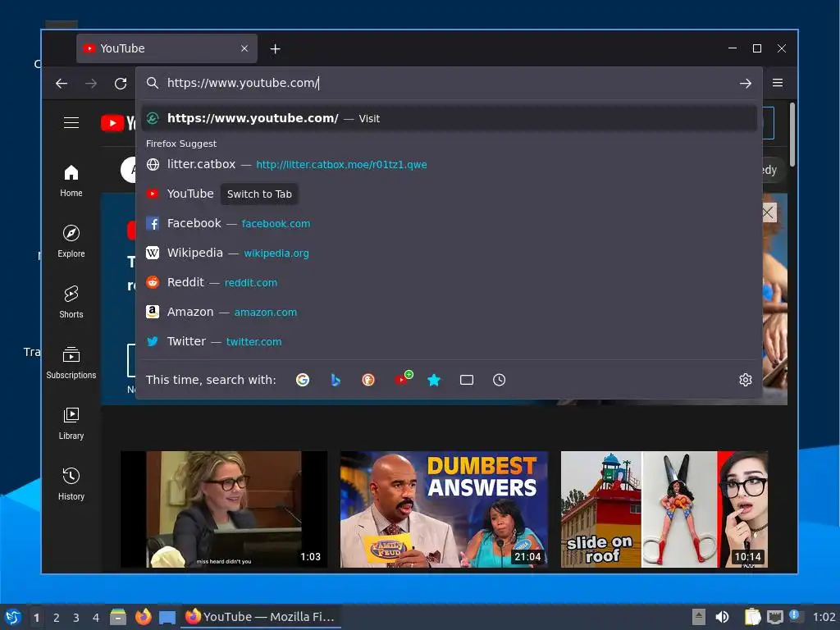Open a new tab with the plus button

(x=276, y=48)
